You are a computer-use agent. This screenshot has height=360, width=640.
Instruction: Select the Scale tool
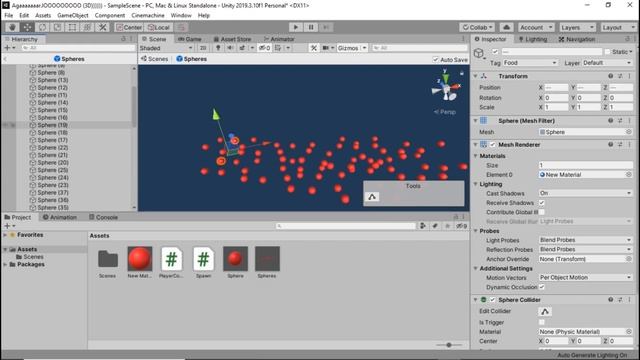click(58, 27)
